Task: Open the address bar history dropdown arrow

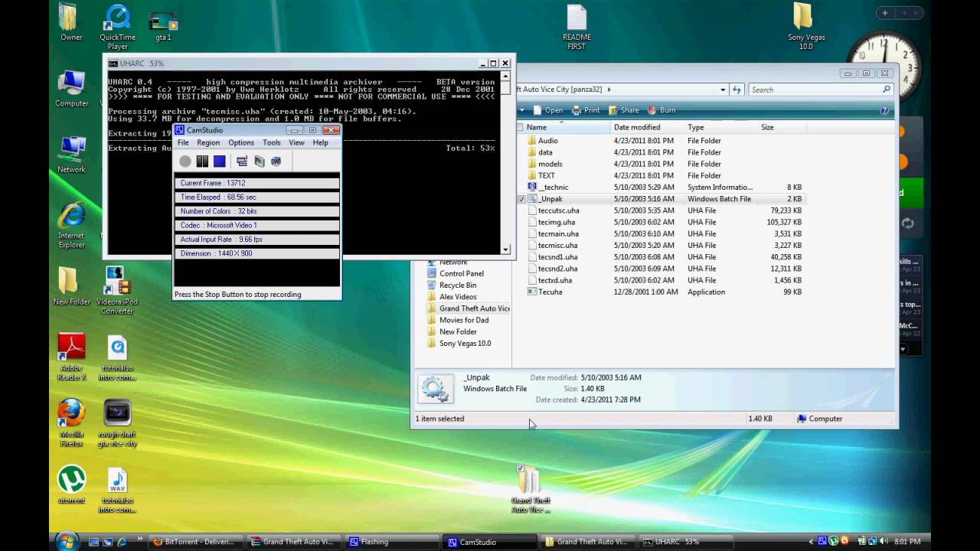Action: click(723, 90)
